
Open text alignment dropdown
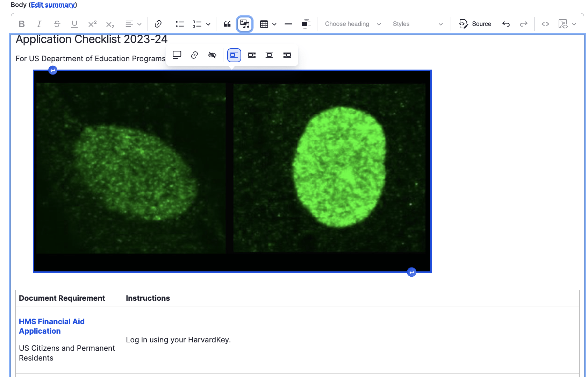pyautogui.click(x=134, y=24)
